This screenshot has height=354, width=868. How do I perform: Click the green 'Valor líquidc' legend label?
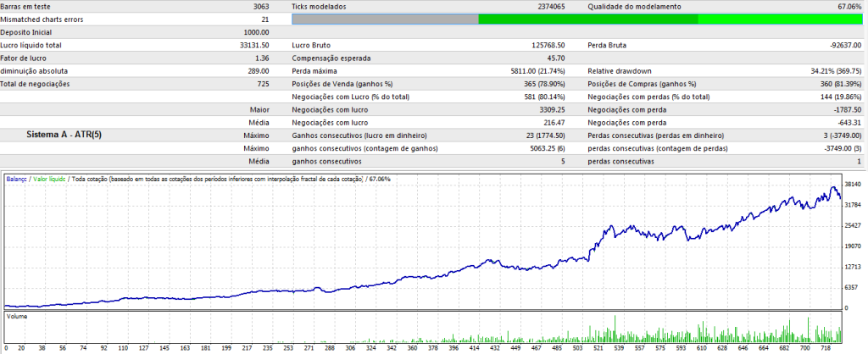(x=49, y=180)
